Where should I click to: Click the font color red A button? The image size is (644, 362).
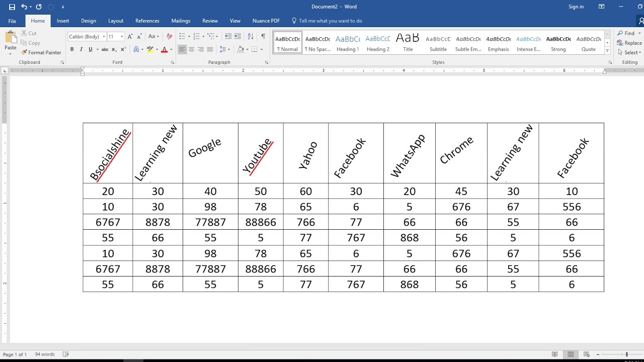pos(164,49)
